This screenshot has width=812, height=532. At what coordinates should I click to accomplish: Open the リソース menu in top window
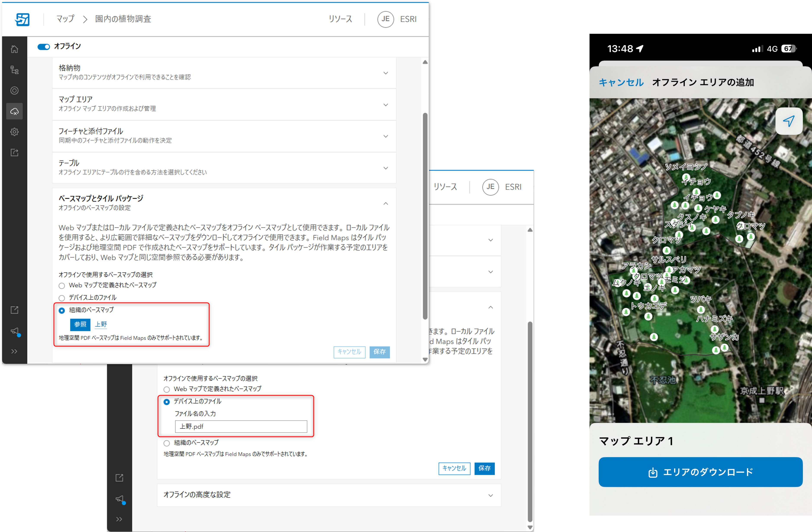tap(340, 19)
